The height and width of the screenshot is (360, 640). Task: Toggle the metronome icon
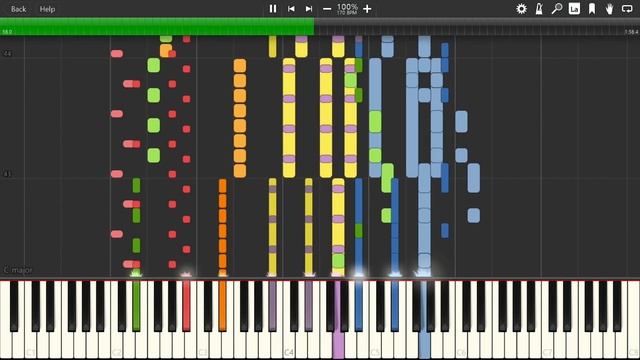pos(539,9)
